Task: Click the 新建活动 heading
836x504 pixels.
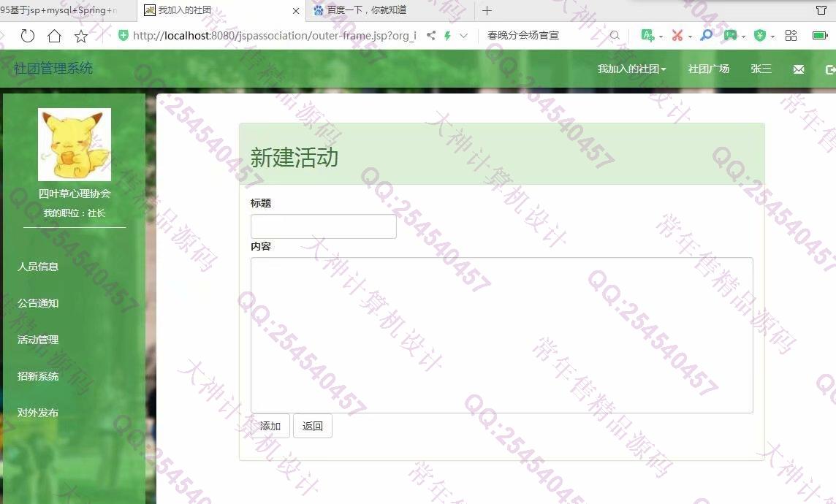Action: click(294, 158)
